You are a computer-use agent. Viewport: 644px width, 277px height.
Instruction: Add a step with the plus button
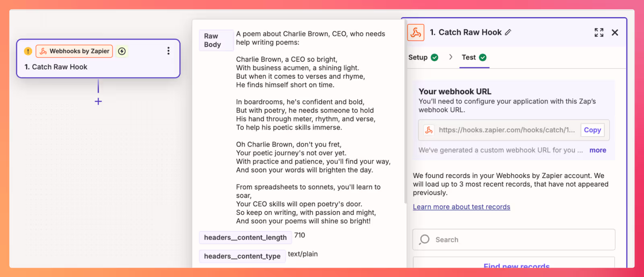point(98,101)
